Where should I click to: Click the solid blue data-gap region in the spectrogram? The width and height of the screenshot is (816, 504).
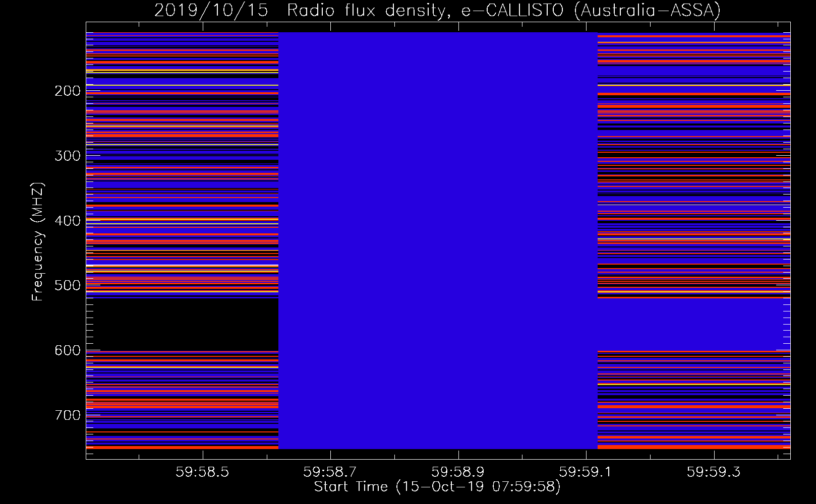point(438,240)
